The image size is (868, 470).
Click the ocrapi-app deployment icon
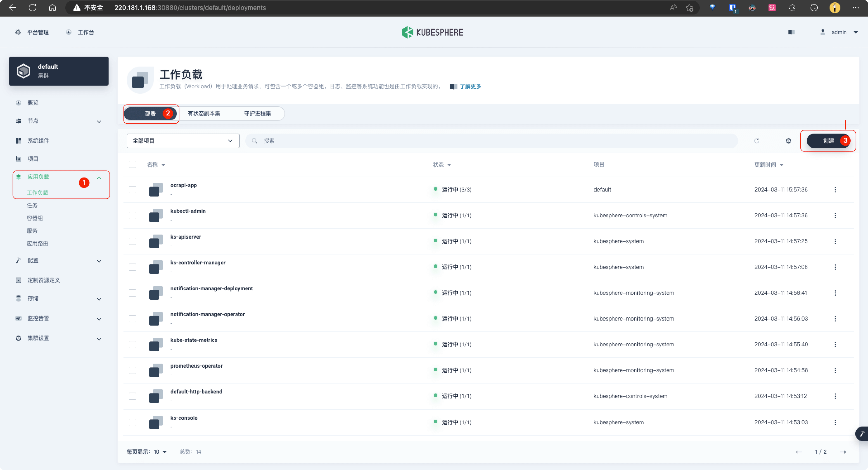156,190
